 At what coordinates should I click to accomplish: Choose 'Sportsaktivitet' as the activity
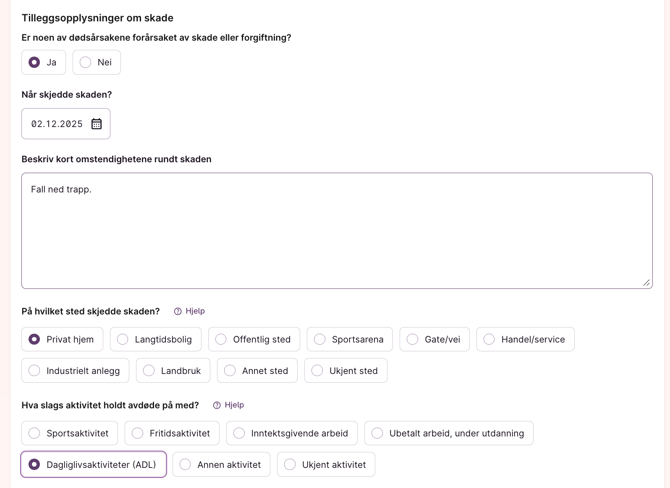pyautogui.click(x=35, y=434)
